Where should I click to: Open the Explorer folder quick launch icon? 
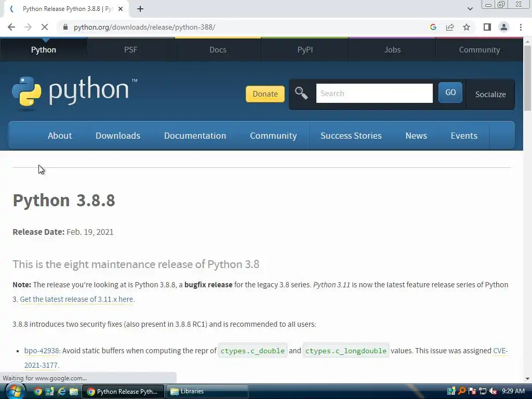[74, 392]
